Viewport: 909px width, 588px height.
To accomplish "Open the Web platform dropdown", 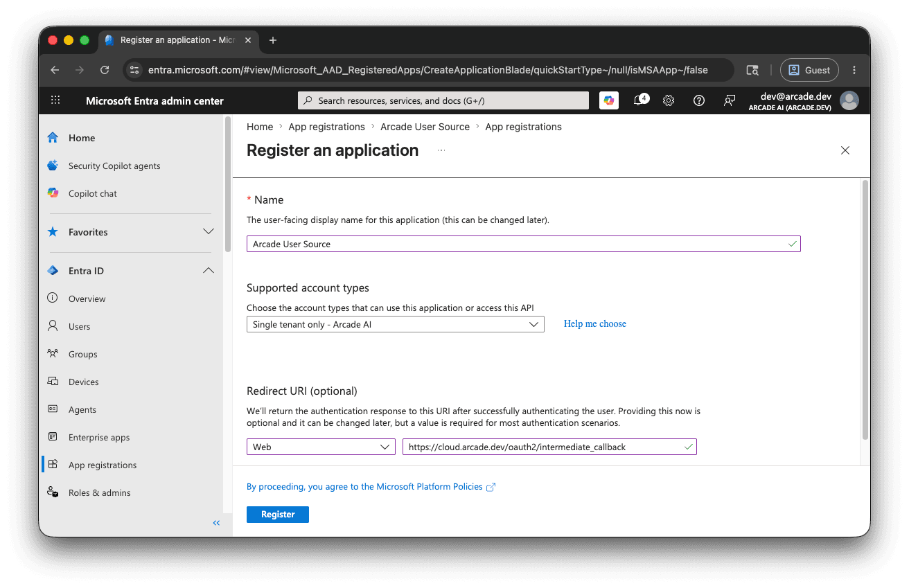I will [x=321, y=447].
